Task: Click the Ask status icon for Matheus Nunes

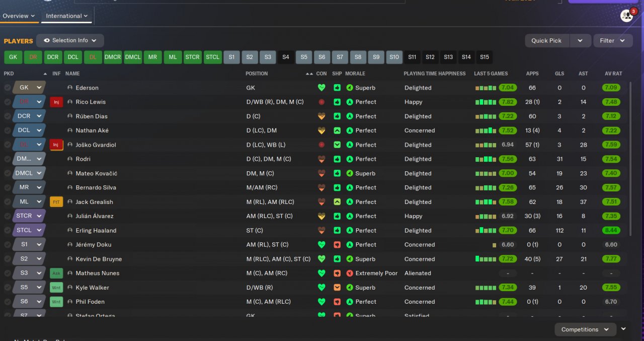Action: click(56, 273)
